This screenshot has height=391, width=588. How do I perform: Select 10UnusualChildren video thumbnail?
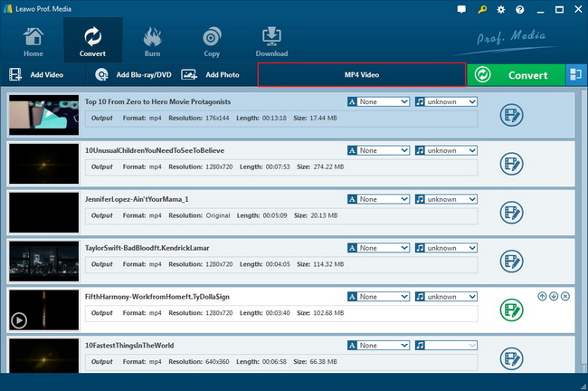coord(44,164)
